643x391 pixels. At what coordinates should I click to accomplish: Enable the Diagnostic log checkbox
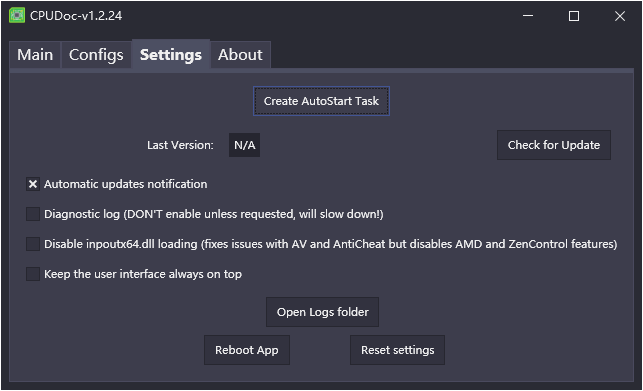tap(33, 214)
